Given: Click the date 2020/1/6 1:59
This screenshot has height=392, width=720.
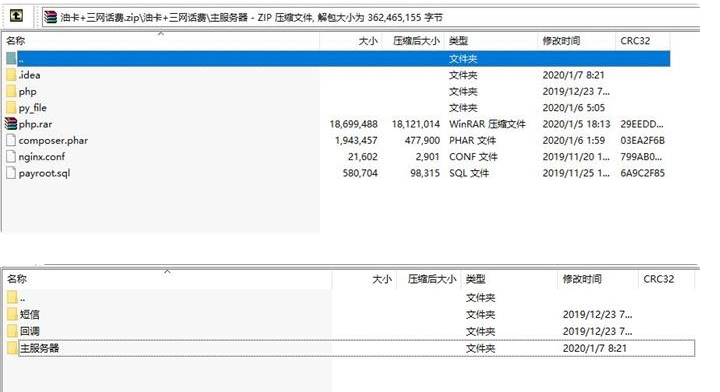Looking at the screenshot, I should coord(574,140).
